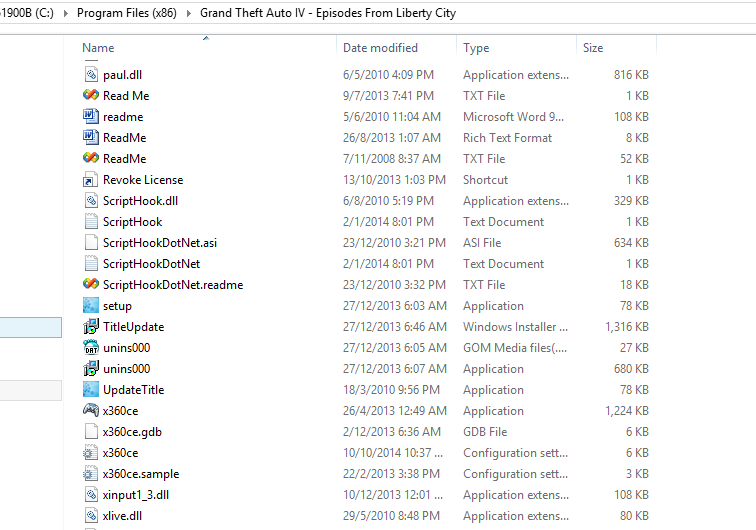This screenshot has width=756, height=530.
Task: Click the unins000 application icon sized 680 KB
Action: (91, 369)
